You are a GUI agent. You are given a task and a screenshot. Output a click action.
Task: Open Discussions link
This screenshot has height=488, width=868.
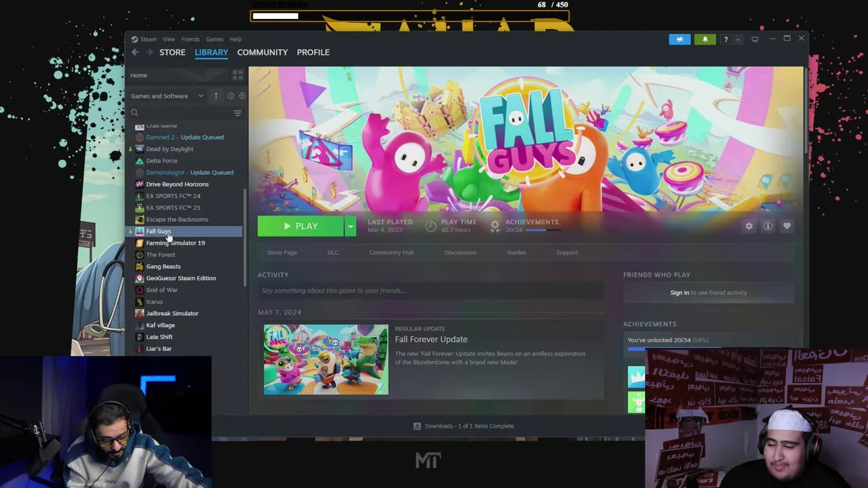(460, 252)
